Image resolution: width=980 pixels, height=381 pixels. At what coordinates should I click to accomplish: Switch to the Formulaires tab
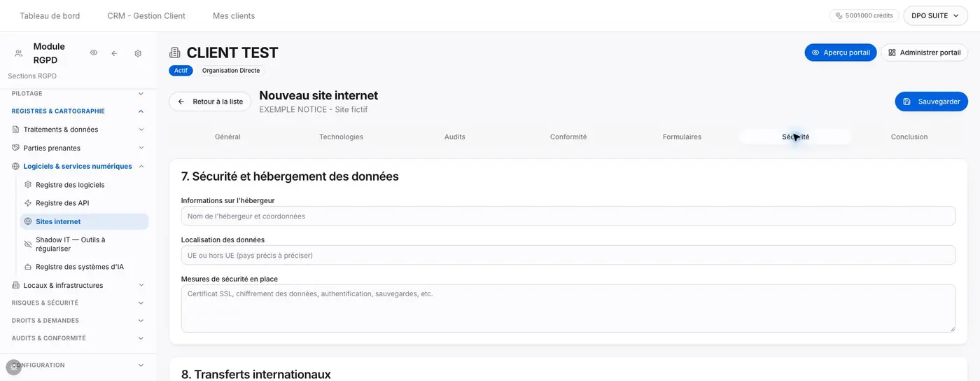pos(682,137)
